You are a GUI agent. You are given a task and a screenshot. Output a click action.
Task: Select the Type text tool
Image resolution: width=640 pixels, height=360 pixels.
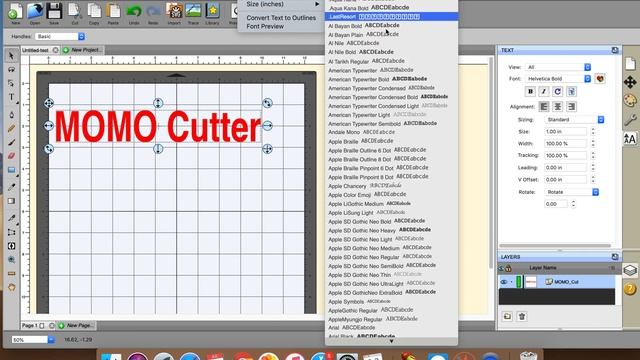(11, 97)
